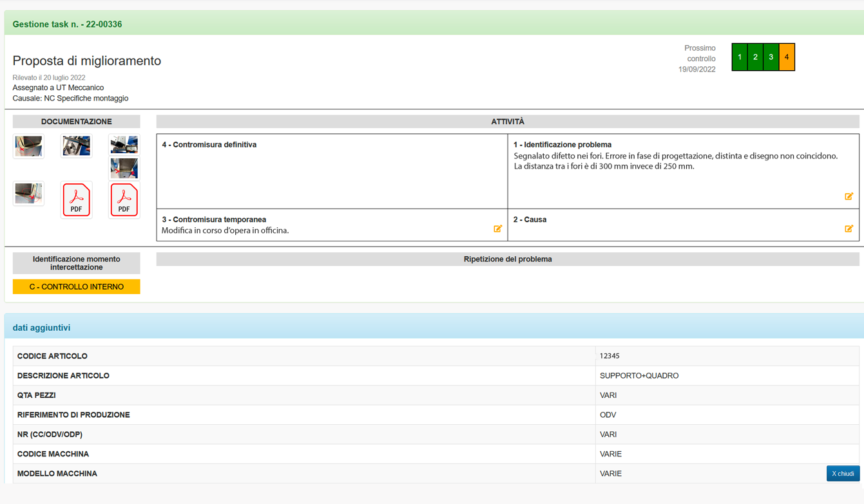Click the Gestione task n. 22-00336 title
Screen dimensions: 864x504
point(68,24)
